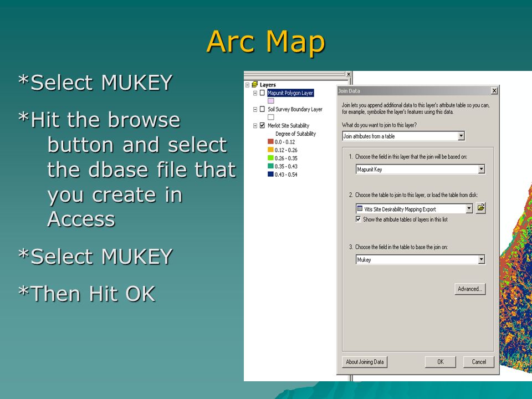The height and width of the screenshot is (399, 532).
Task: Click the Degree of Suitability heading
Action: [x=295, y=134]
